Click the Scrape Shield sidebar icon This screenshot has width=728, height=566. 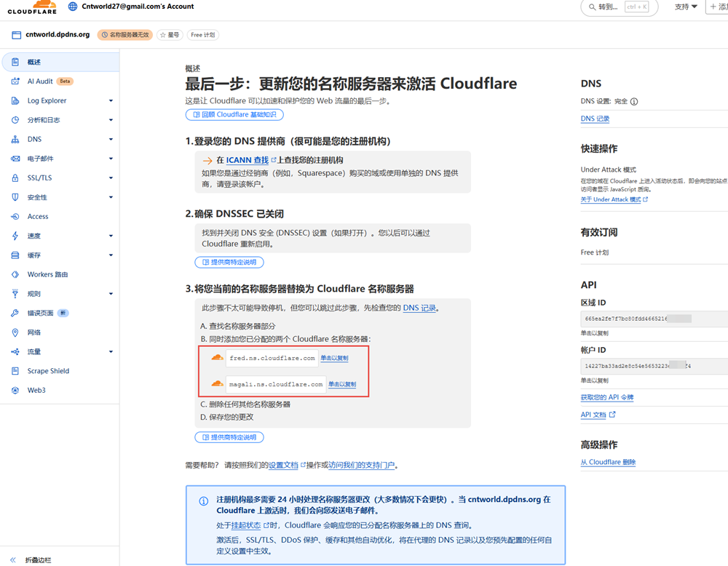click(15, 371)
